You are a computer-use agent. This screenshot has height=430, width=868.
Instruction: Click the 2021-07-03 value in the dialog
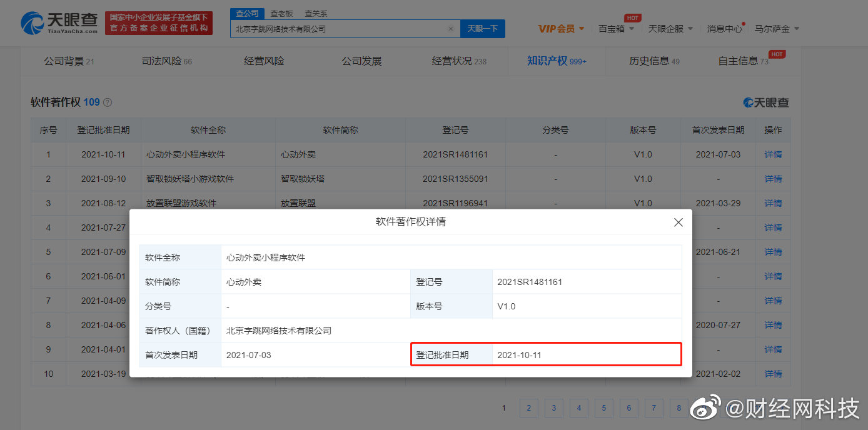pyautogui.click(x=248, y=355)
